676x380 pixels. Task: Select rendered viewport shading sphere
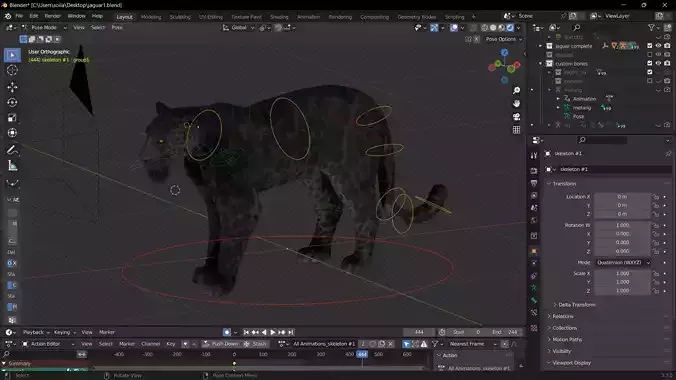pyautogui.click(x=510, y=28)
